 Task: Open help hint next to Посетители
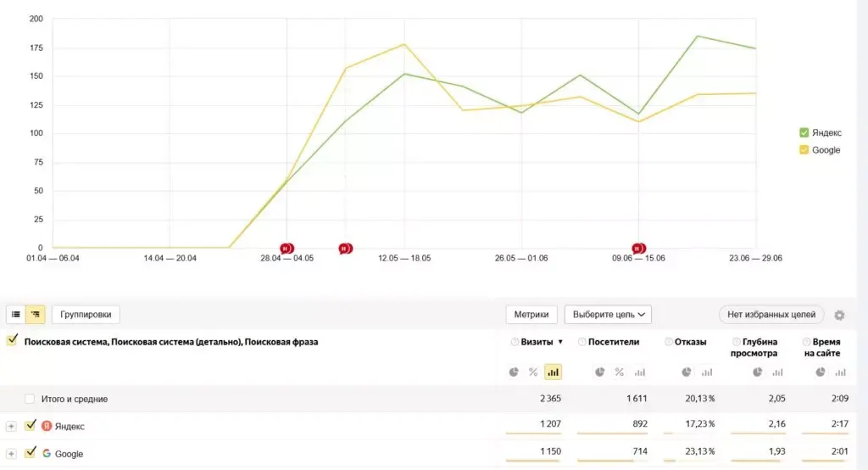(581, 342)
